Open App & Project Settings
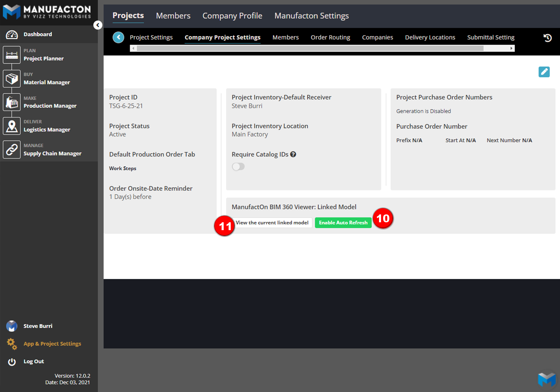The width and height of the screenshot is (560, 392). [x=52, y=344]
